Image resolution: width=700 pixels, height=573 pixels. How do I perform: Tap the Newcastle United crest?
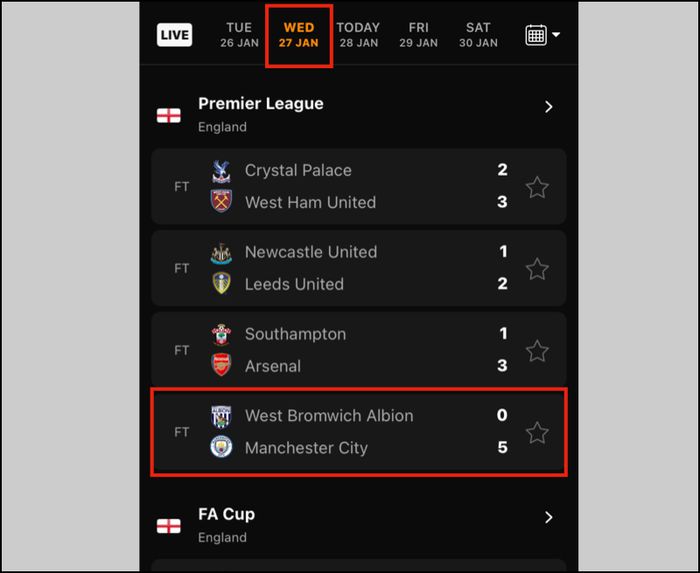point(221,253)
